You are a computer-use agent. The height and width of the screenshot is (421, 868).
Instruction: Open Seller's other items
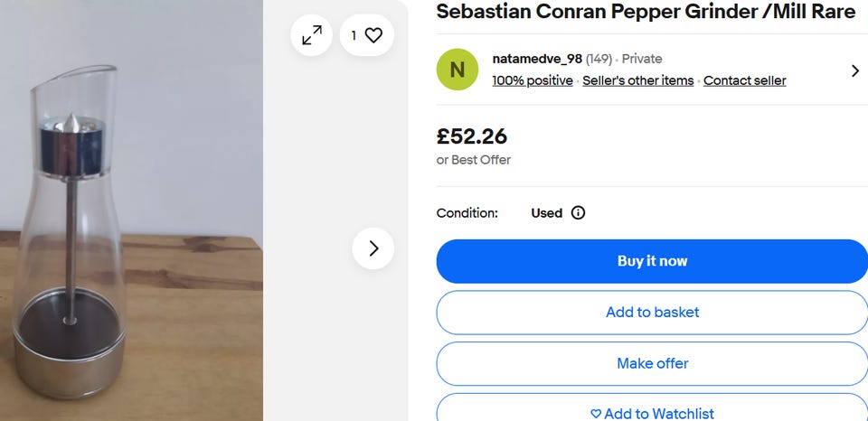(637, 80)
